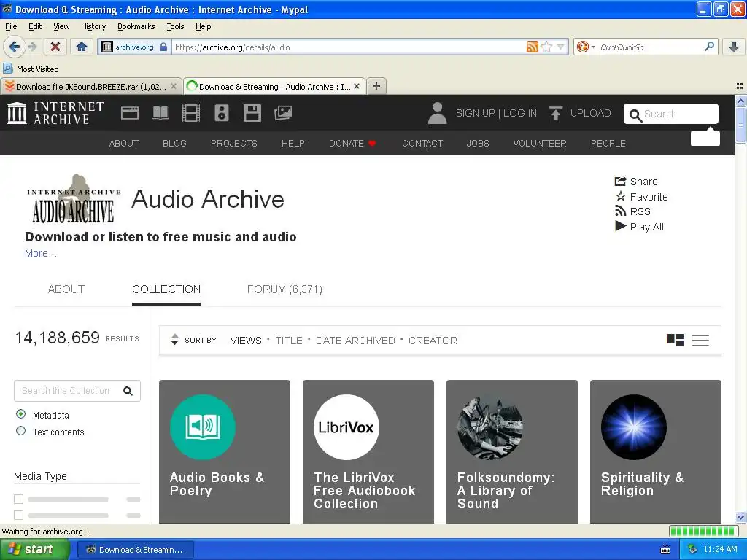Open the Tools menu
Viewport: 747px width, 560px height.
coord(175,26)
